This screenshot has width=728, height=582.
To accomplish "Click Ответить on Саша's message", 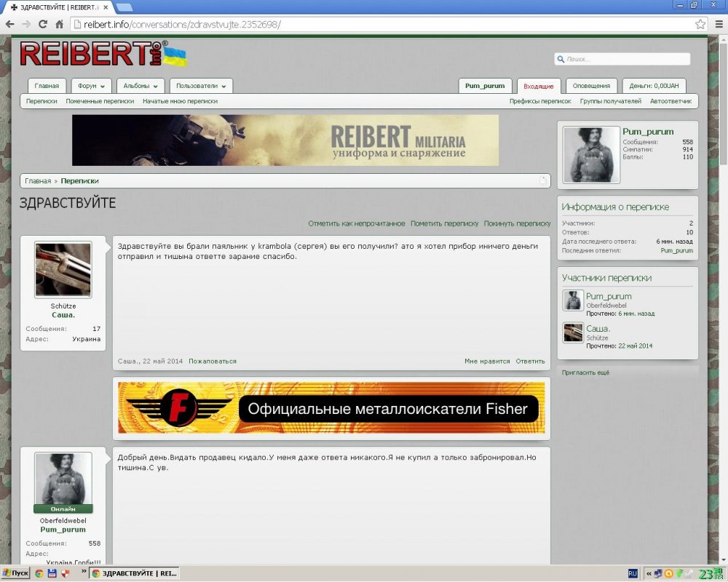I will (530, 361).
